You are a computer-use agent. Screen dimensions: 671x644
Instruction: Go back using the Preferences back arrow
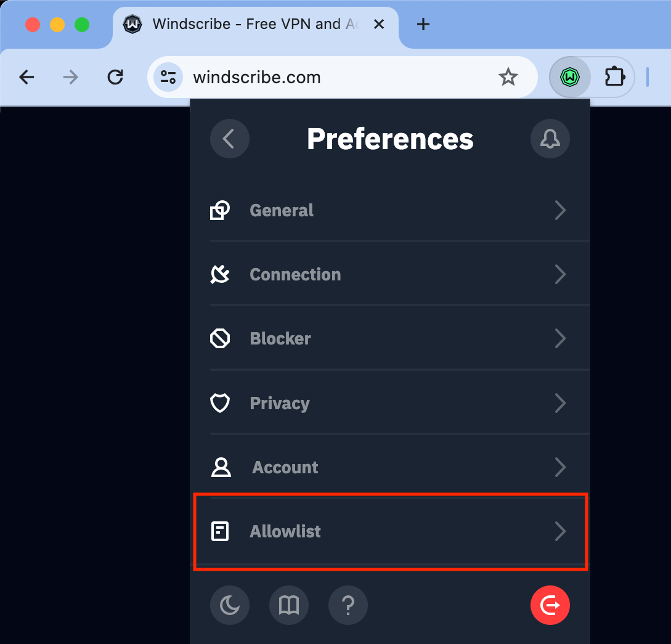point(229,139)
